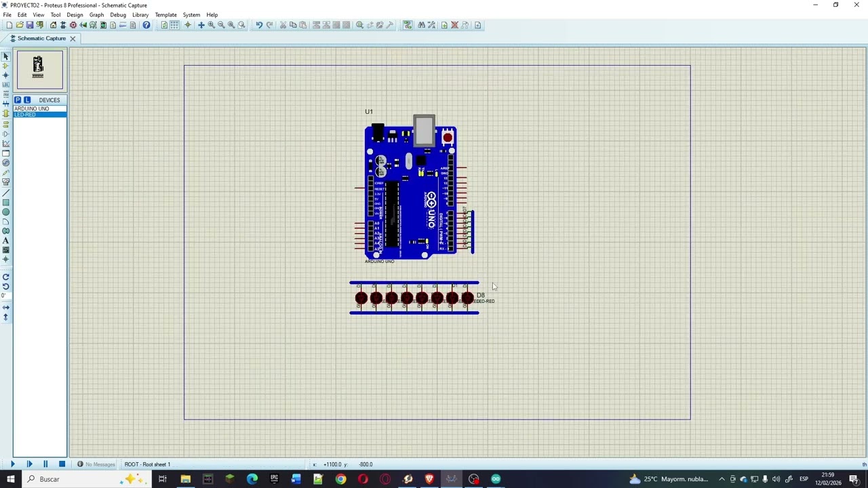Open the Graph menu
868x488 pixels.
pos(97,15)
